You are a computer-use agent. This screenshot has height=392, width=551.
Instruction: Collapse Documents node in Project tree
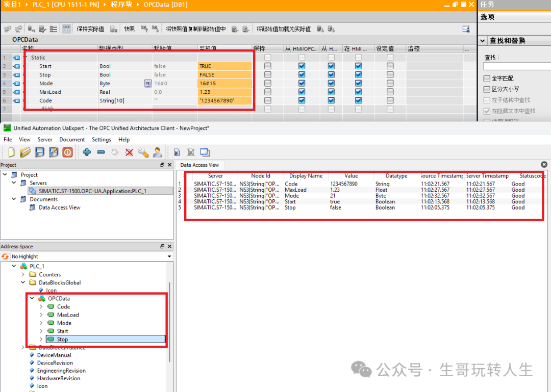pyautogui.click(x=14, y=199)
